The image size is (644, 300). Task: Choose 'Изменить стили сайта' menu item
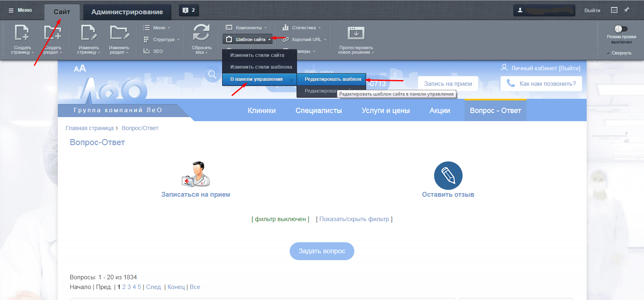257,55
